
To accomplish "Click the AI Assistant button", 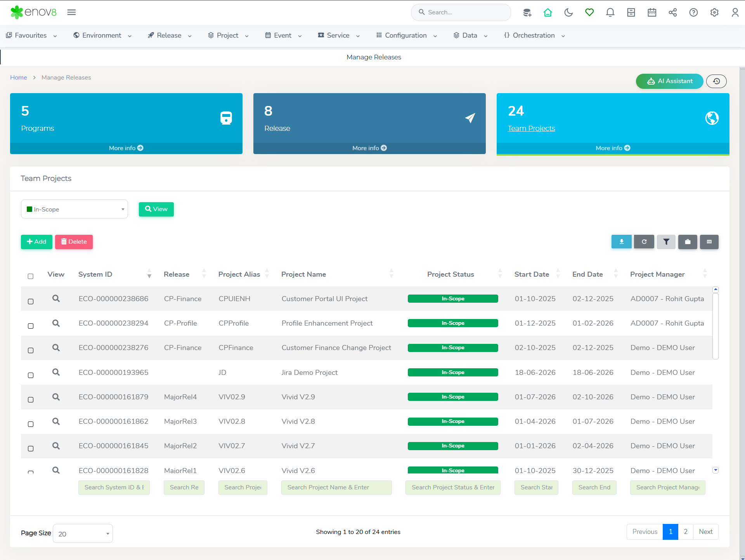I will tap(669, 81).
